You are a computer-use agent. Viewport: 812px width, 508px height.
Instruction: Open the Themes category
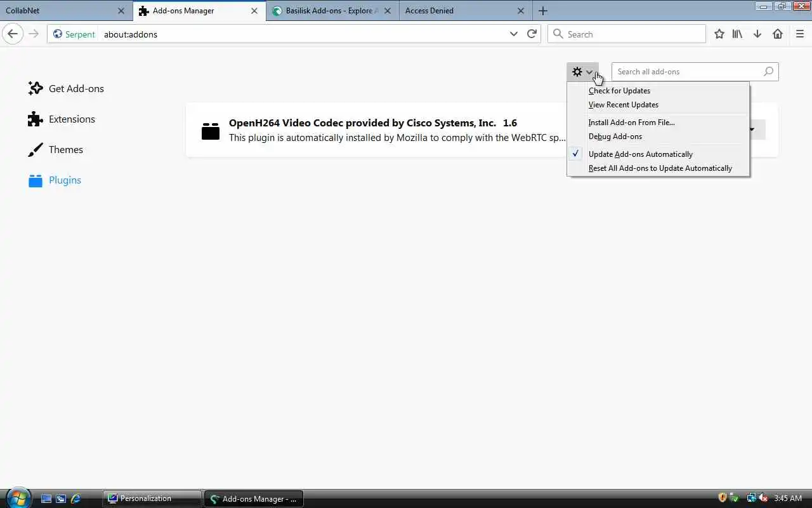pos(56,149)
